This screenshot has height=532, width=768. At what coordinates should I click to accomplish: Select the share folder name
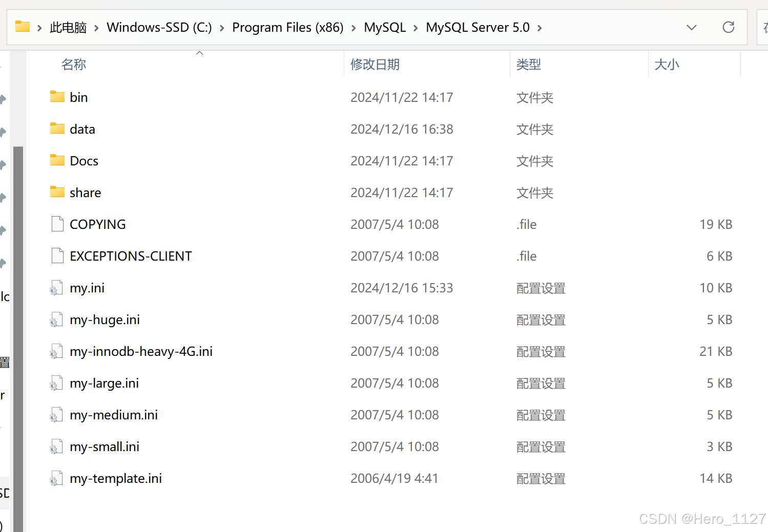click(x=86, y=193)
